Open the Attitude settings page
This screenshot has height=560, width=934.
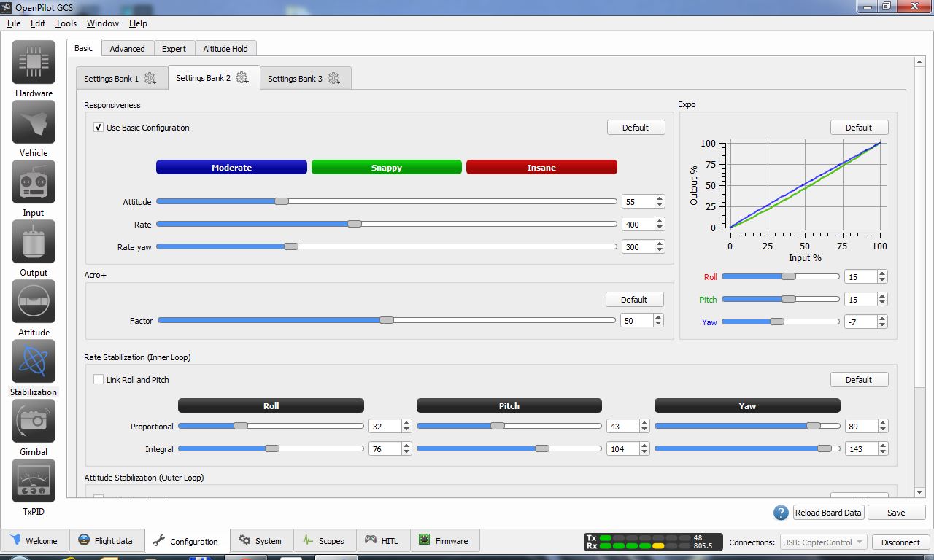coord(34,308)
